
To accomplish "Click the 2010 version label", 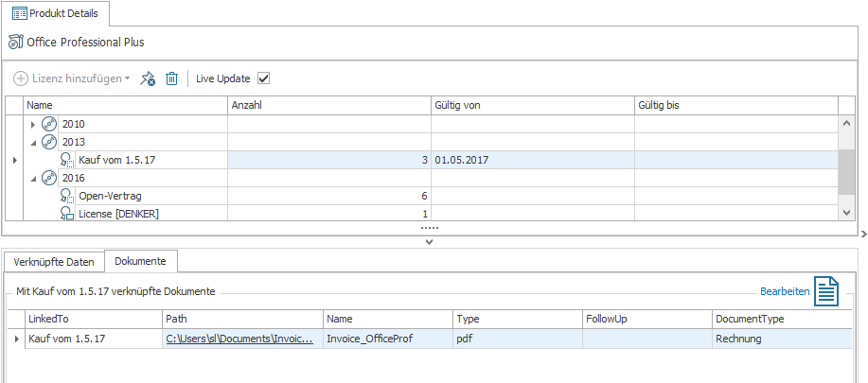I will coord(74,124).
